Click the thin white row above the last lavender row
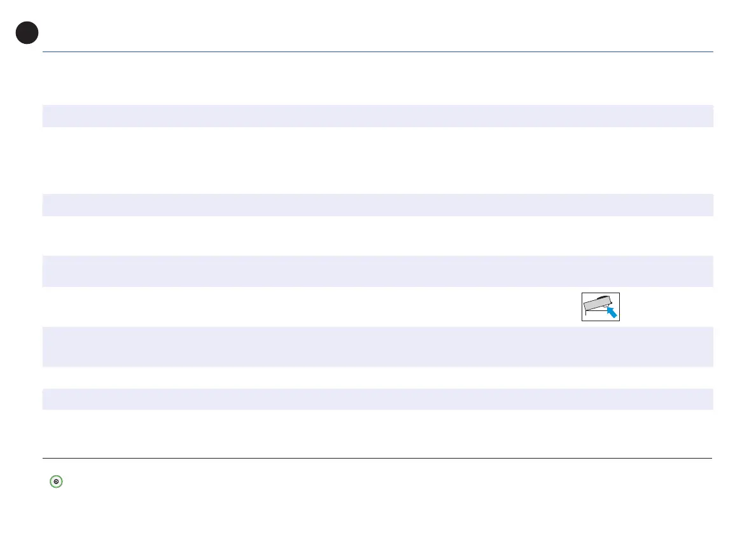Image resolution: width=756 pixels, height=533 pixels. pyautogui.click(x=377, y=377)
